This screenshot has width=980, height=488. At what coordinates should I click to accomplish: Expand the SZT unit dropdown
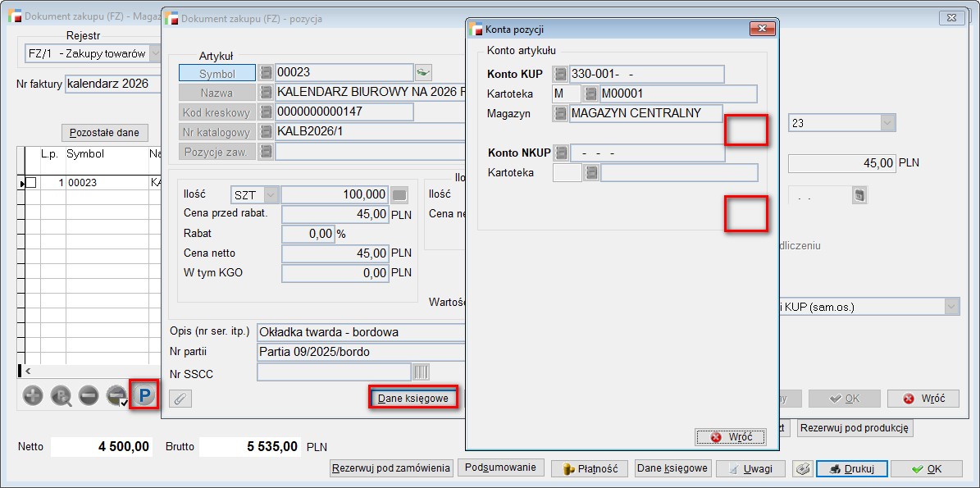point(270,194)
